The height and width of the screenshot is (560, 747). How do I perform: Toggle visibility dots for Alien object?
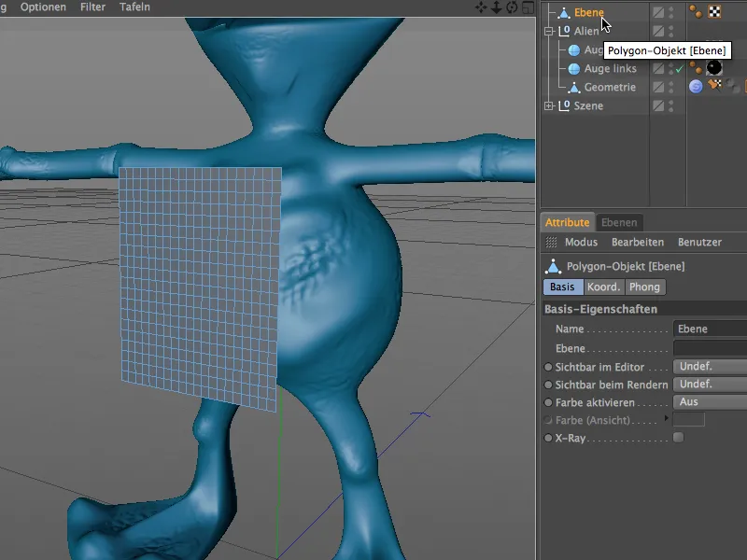pos(671,31)
